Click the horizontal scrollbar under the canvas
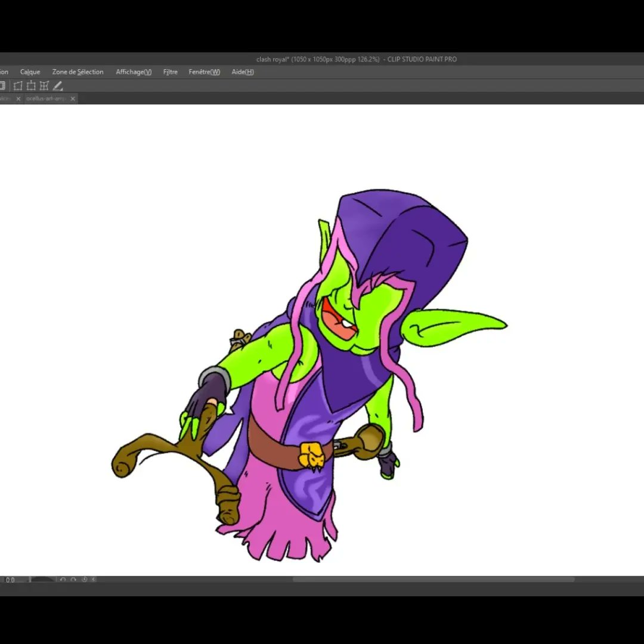 pos(434,580)
